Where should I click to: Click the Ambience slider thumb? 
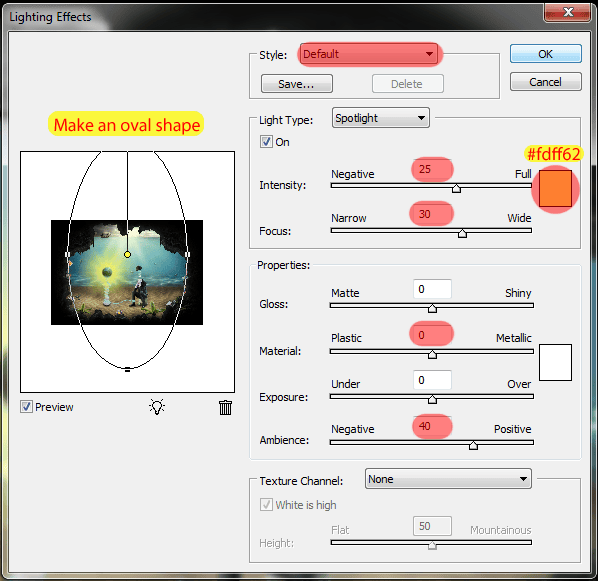coord(473,445)
